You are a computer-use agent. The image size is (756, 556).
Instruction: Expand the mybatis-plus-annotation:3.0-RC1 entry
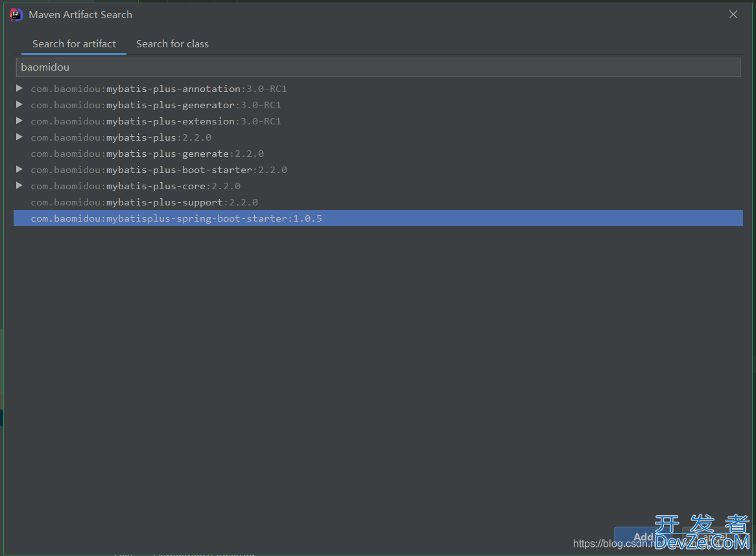coord(19,88)
